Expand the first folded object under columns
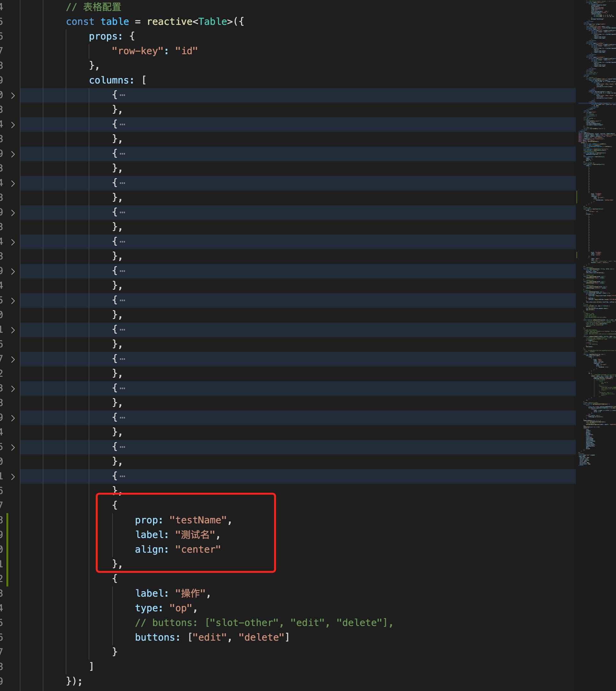The height and width of the screenshot is (691, 616). click(13, 96)
